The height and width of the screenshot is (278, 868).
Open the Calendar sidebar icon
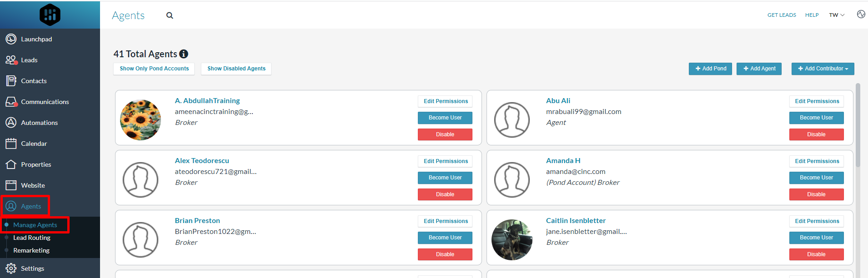point(11,144)
